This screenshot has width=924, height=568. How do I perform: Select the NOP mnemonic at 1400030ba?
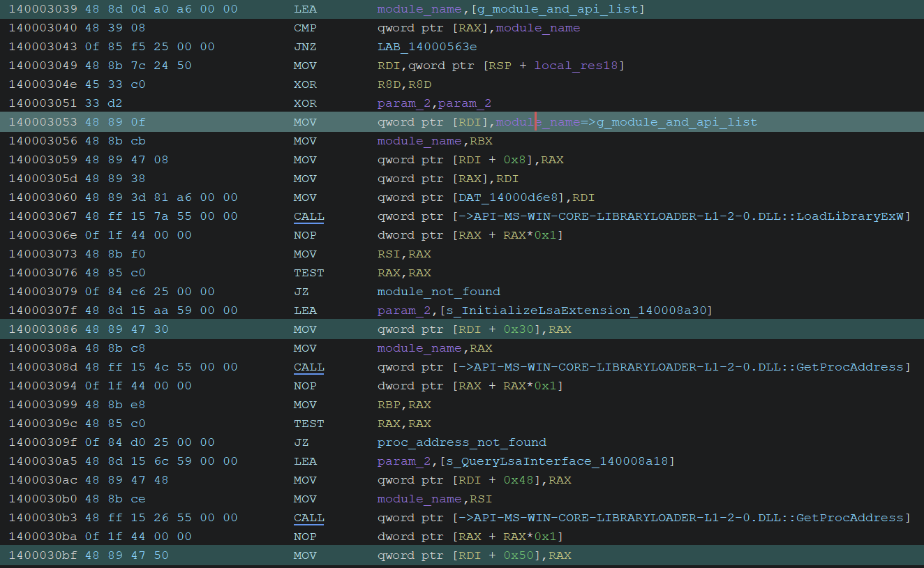305,537
